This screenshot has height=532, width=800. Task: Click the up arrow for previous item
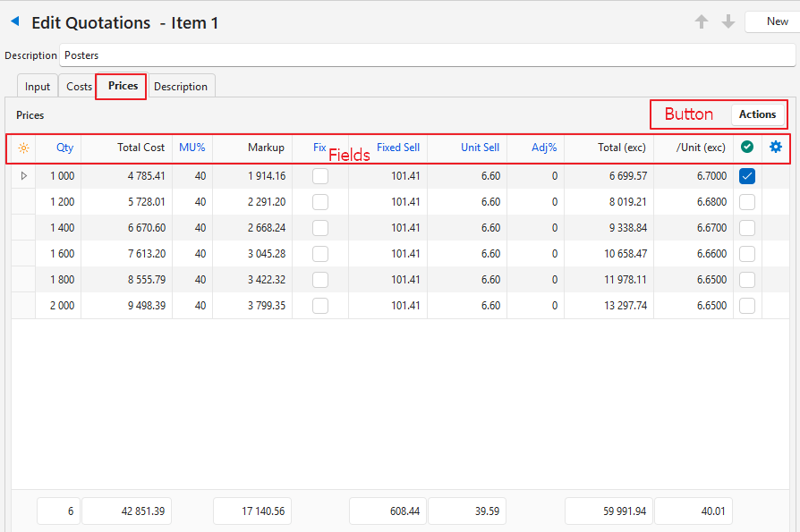[702, 22]
